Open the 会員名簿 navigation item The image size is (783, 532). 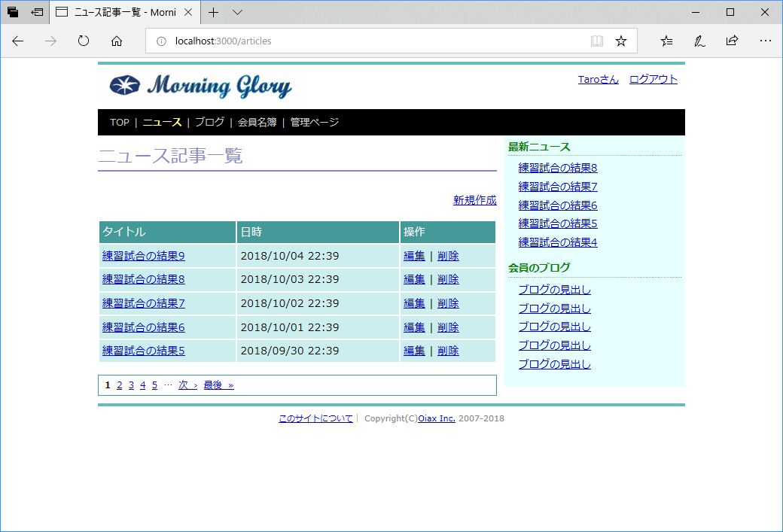257,122
